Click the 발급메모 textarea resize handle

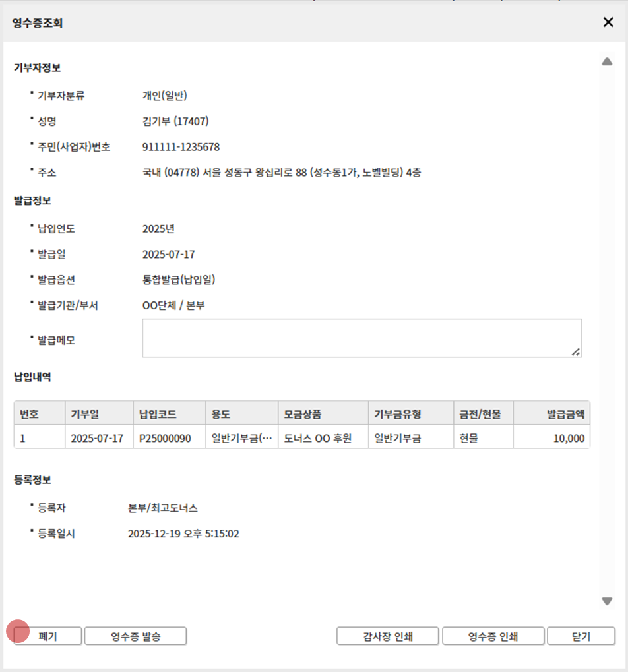click(x=576, y=352)
